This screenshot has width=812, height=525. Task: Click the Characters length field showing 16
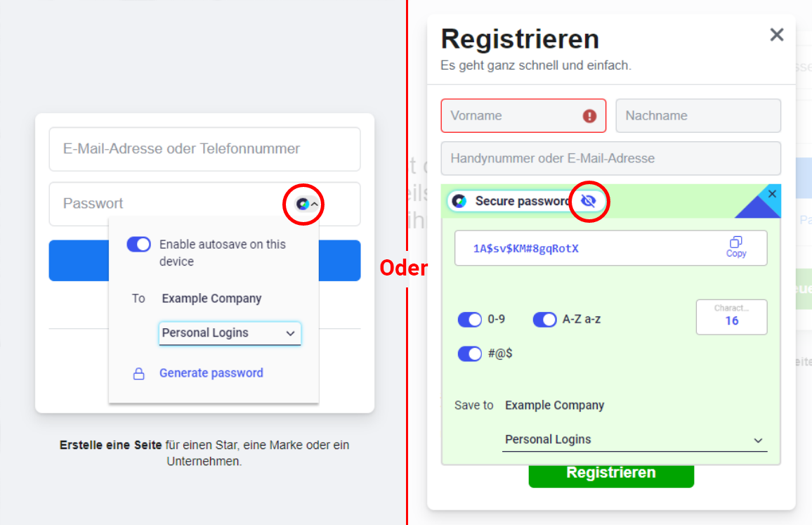pos(731,317)
